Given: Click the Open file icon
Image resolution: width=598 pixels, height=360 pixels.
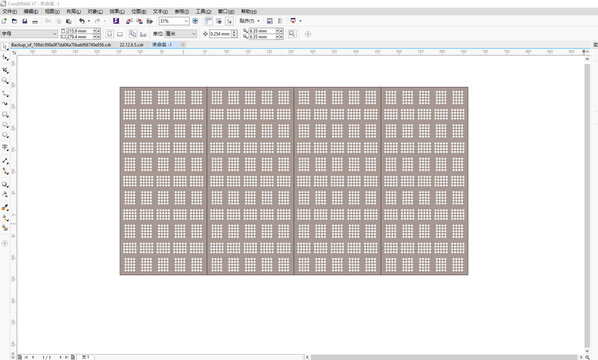Looking at the screenshot, I should [14, 21].
